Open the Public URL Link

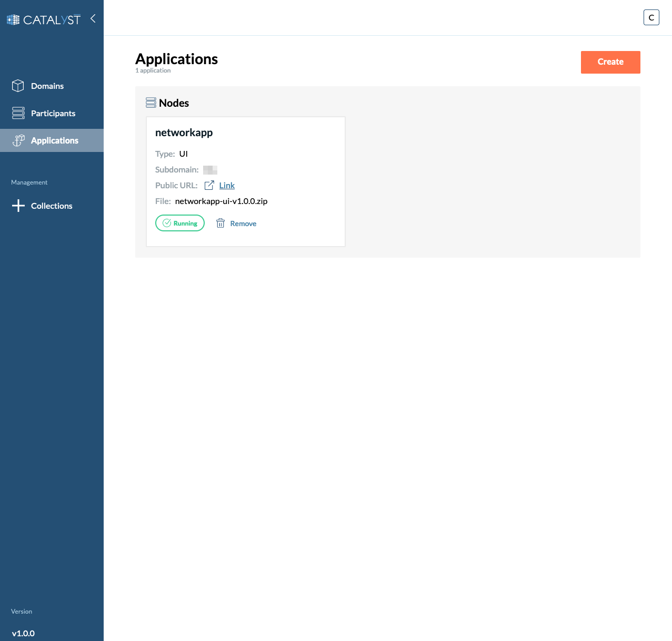227,185
